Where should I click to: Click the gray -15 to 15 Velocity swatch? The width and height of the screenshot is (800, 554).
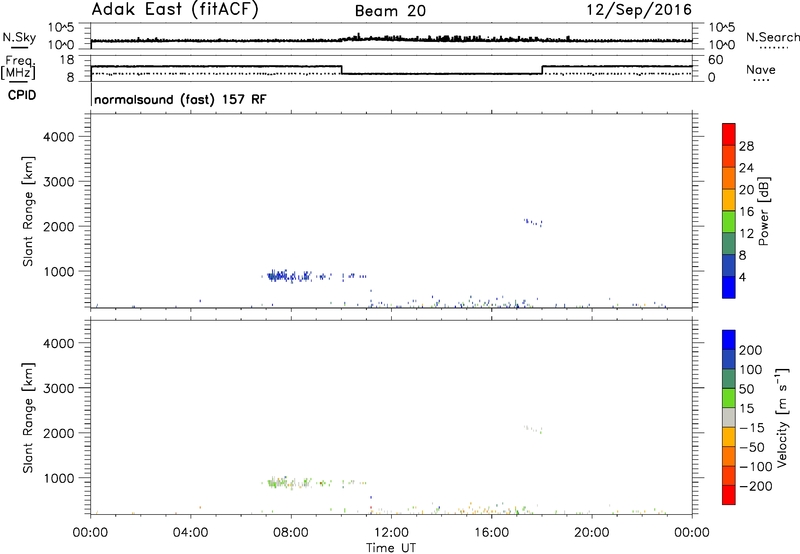point(729,417)
